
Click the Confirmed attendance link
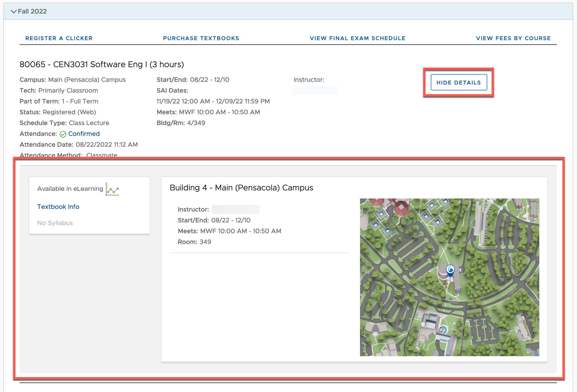coord(84,134)
